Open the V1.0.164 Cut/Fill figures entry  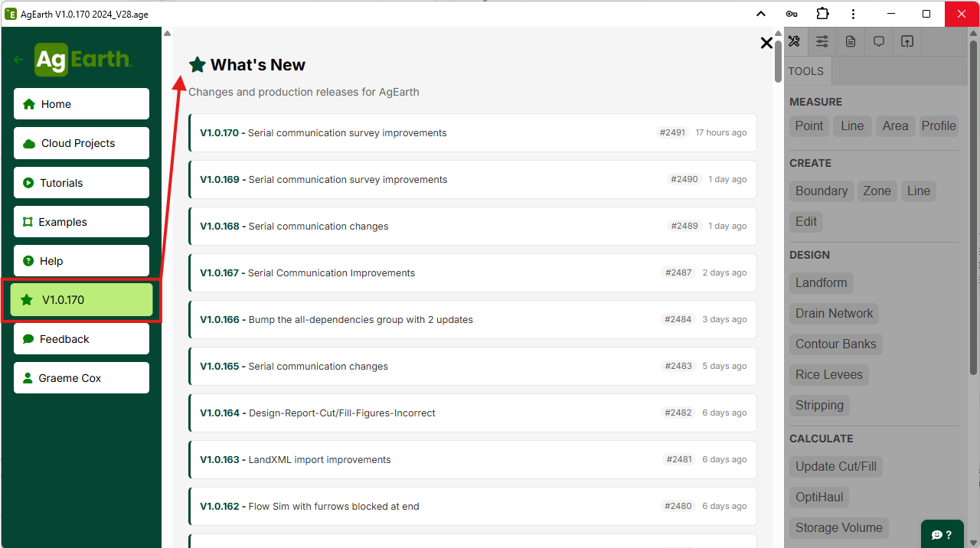tap(472, 413)
